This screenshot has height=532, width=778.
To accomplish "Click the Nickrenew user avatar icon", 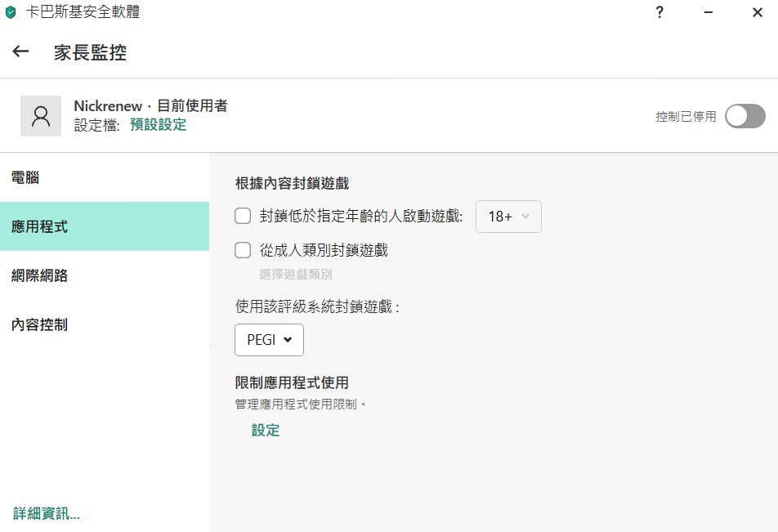I will (x=41, y=116).
